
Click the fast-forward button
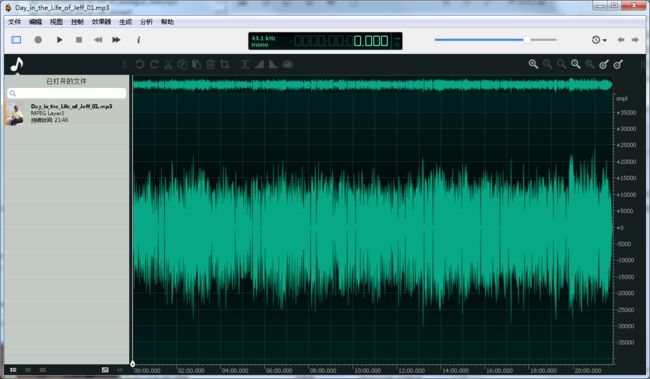click(116, 40)
